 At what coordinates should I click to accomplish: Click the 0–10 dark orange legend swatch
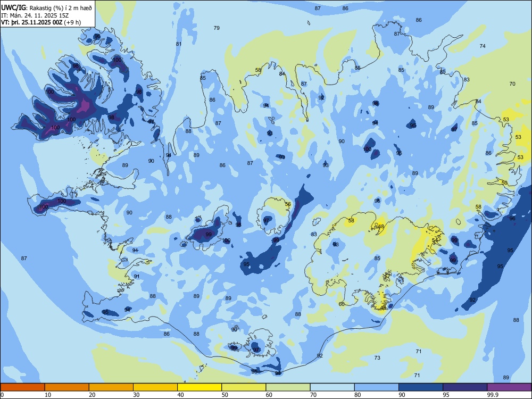22,387
